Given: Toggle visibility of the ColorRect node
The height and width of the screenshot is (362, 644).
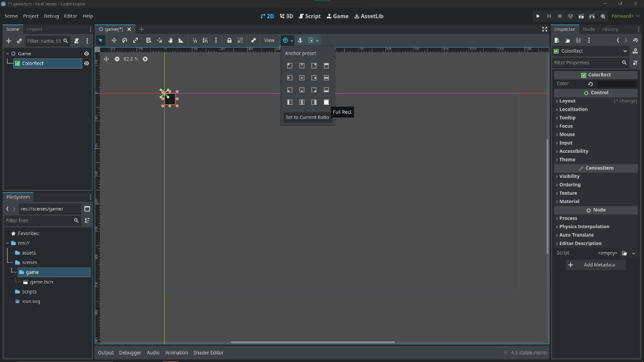Looking at the screenshot, I should (87, 63).
